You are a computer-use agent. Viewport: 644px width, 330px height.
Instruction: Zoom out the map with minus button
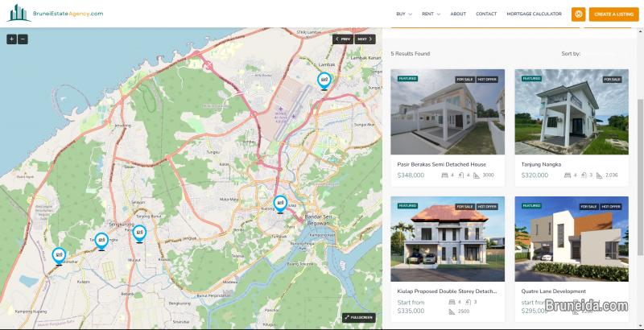(x=23, y=39)
